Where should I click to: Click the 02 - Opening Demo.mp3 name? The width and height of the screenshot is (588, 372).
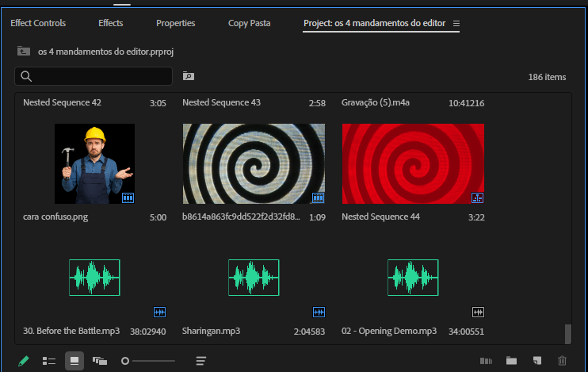[x=389, y=331]
